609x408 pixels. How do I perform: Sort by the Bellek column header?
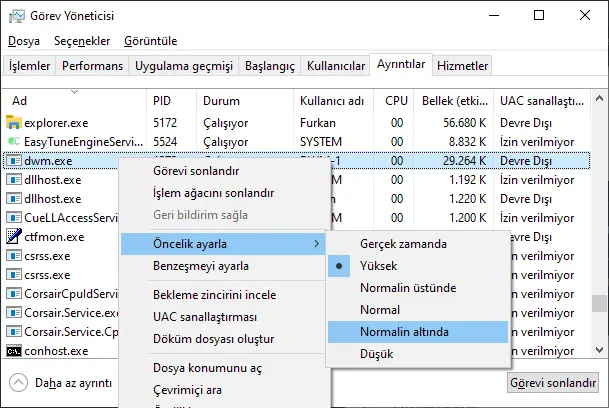(x=454, y=101)
